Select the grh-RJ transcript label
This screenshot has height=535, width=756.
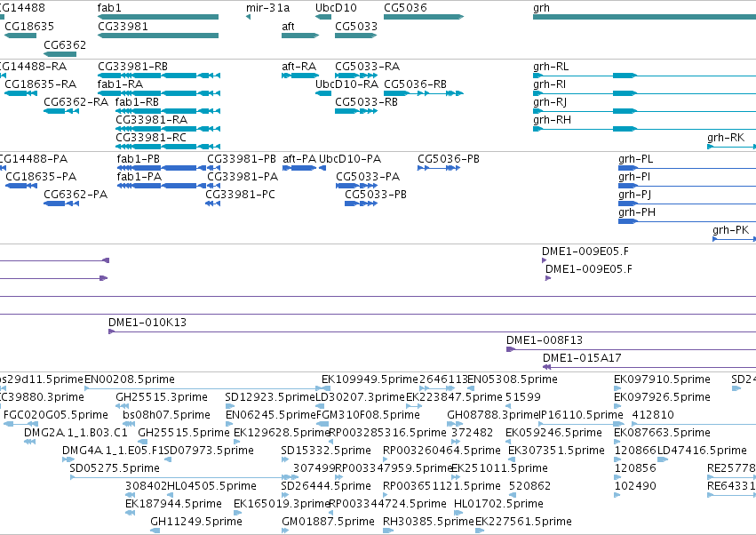[550, 102]
